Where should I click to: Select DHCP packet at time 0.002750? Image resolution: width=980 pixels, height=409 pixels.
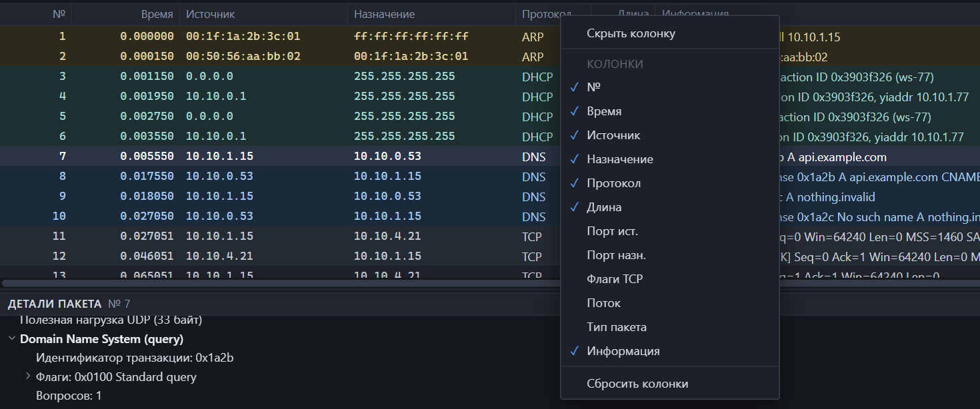point(280,117)
